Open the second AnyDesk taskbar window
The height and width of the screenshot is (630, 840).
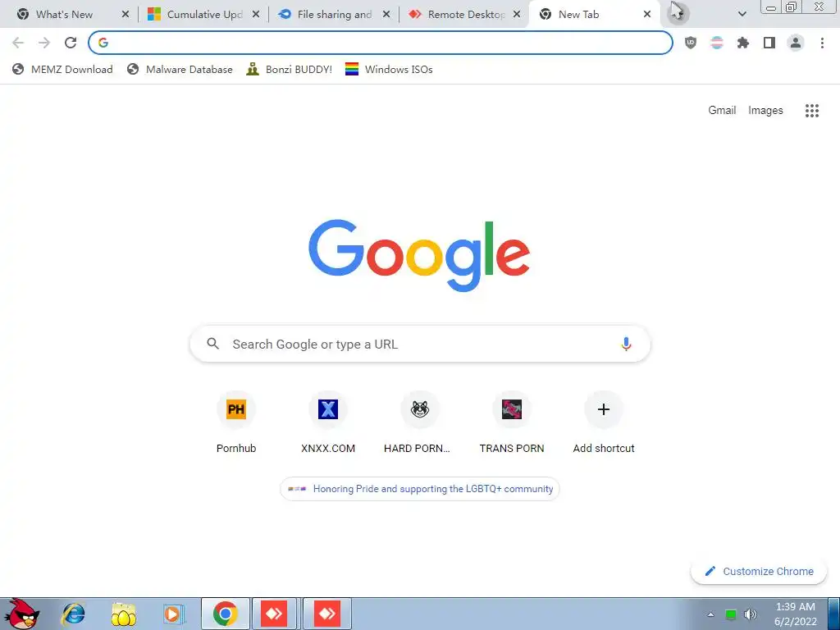pyautogui.click(x=326, y=614)
